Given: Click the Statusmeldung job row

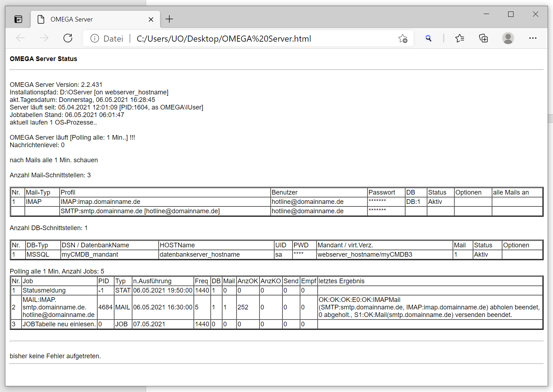Looking at the screenshot, I should [x=44, y=290].
